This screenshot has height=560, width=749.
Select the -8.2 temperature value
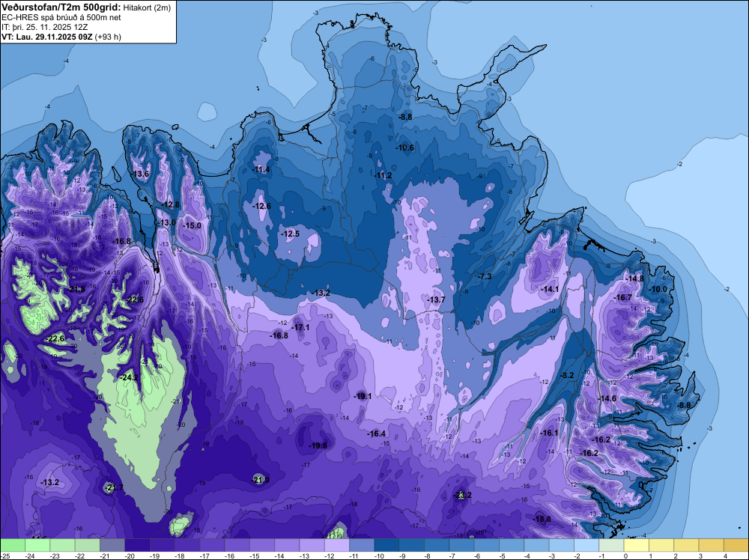[x=567, y=375]
